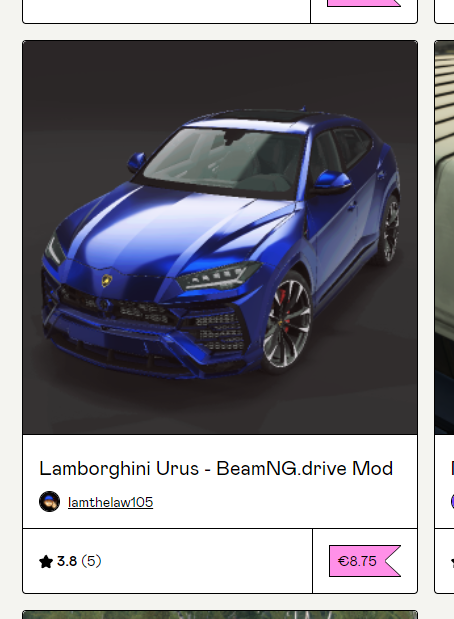Open the partially visible thumbnail on the right card

coord(445,237)
